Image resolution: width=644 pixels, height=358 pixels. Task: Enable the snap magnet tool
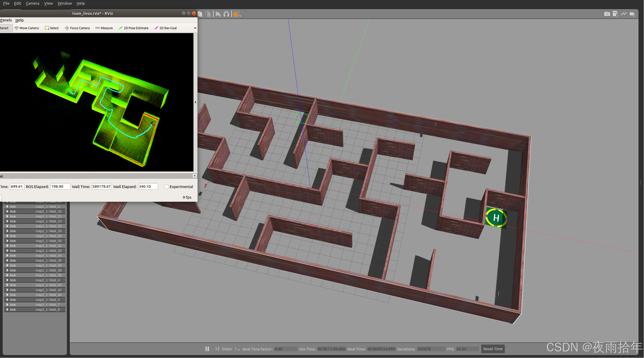coord(226,14)
